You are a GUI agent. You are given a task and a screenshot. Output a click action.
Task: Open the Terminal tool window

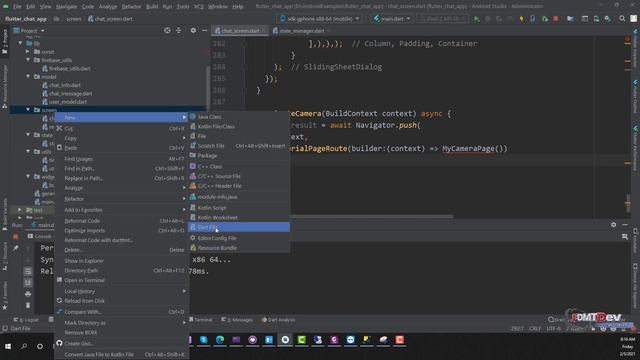pyautogui.click(x=200, y=320)
